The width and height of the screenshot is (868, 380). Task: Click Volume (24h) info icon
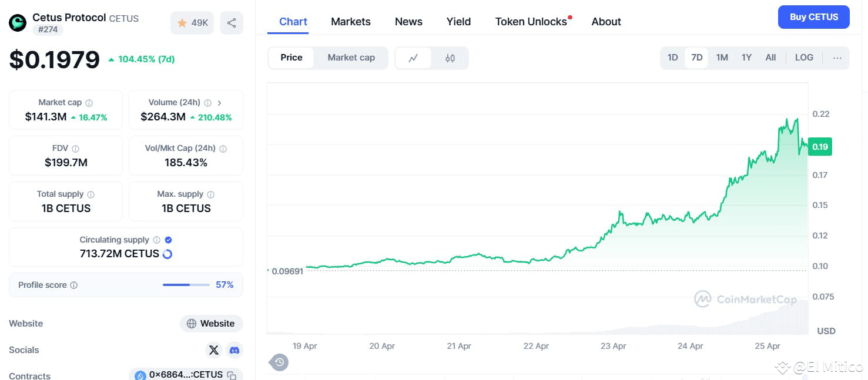pyautogui.click(x=207, y=103)
